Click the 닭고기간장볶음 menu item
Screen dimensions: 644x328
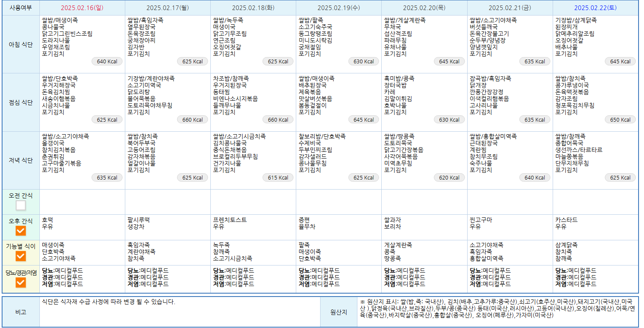404,150
